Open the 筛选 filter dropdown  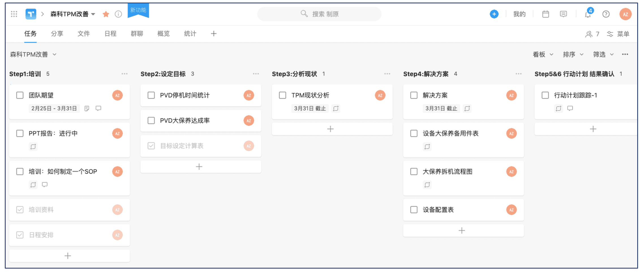(603, 54)
